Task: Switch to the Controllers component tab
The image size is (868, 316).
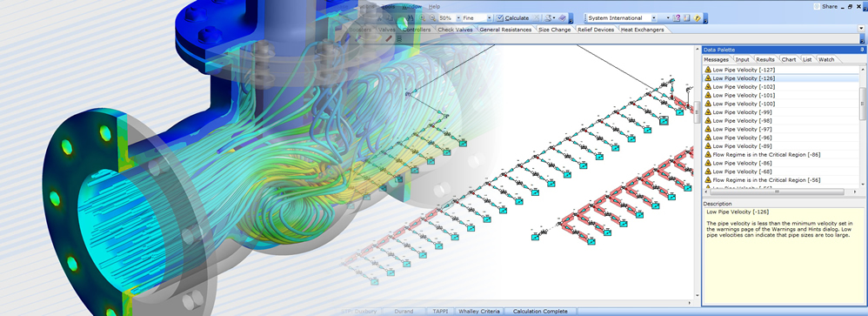Action: pyautogui.click(x=417, y=30)
